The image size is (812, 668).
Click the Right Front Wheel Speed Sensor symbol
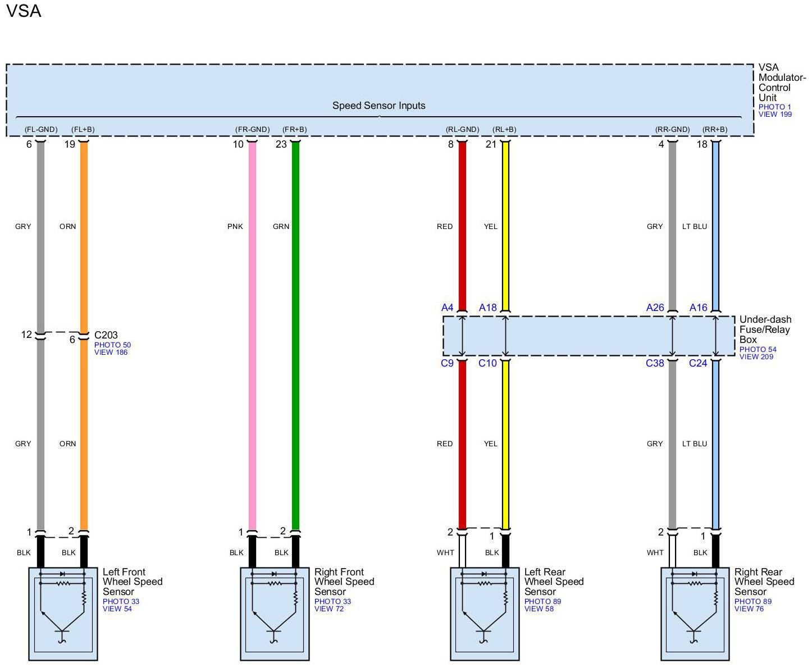tap(275, 613)
